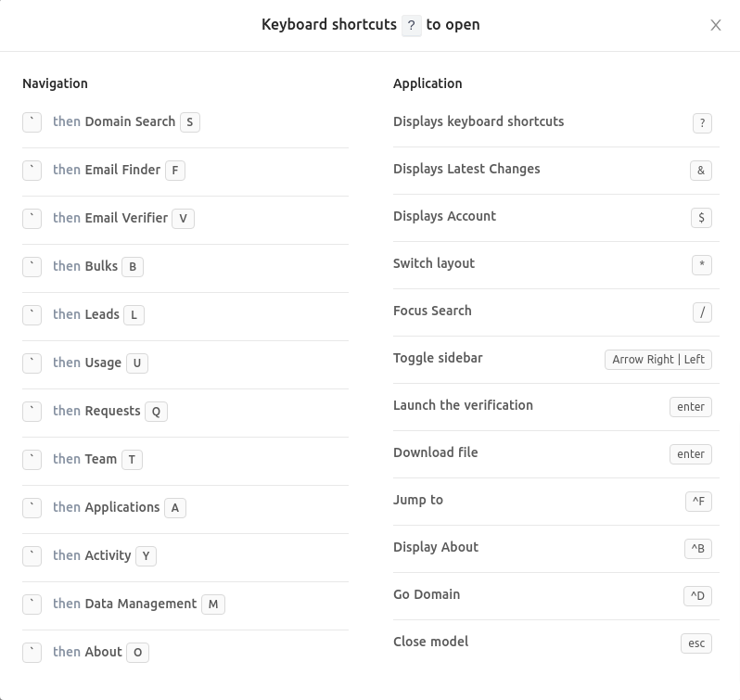Click the V key beside Email Verifier
This screenshot has height=700, width=740.
tap(183, 219)
